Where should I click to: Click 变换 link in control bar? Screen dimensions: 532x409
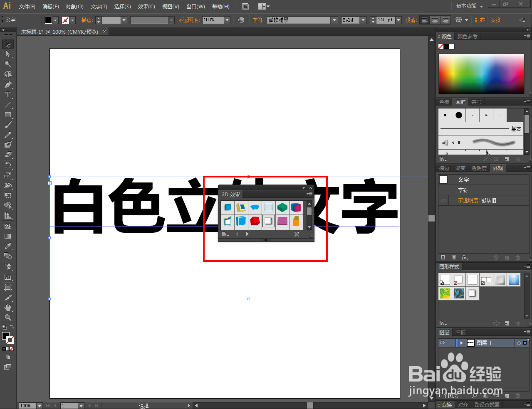495,20
